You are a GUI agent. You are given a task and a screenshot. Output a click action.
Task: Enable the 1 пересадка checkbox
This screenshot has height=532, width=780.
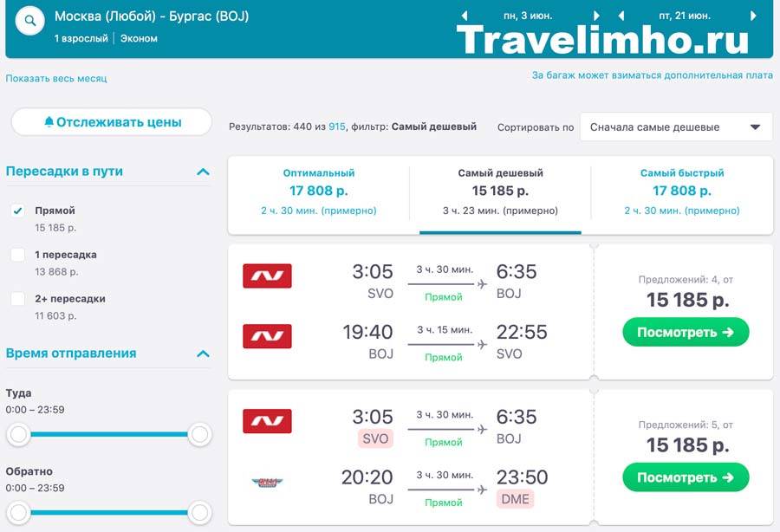[x=18, y=255]
